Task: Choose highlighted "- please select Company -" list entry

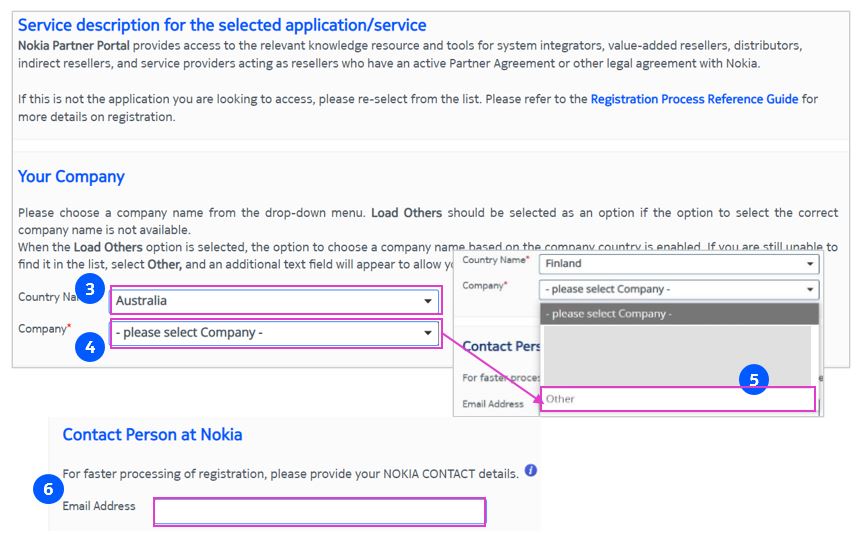Action: coord(679,314)
